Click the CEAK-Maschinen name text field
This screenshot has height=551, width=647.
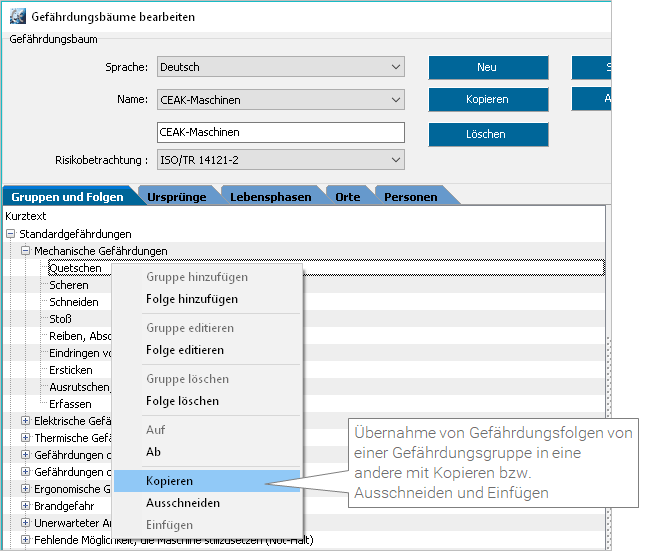click(x=280, y=132)
